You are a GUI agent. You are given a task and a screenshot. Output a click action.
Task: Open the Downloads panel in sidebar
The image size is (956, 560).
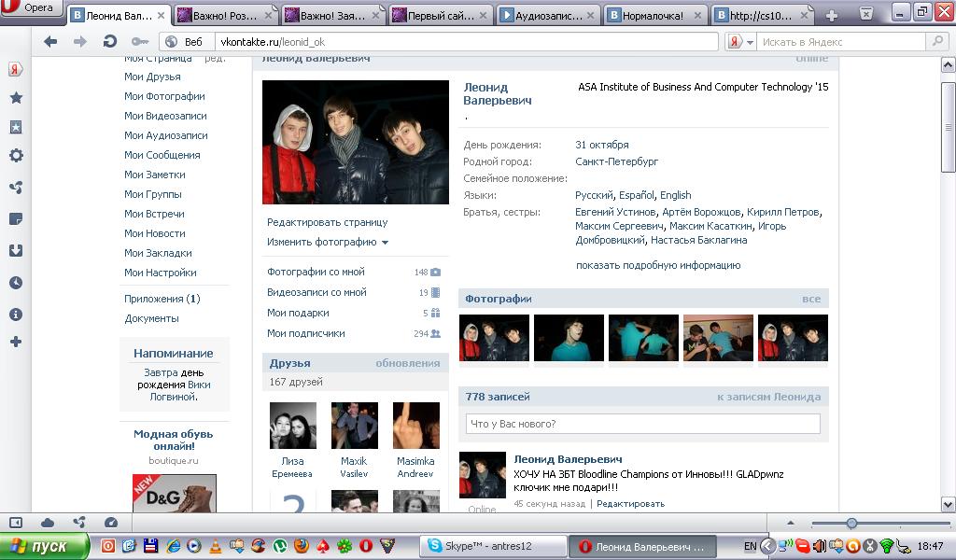(16, 251)
